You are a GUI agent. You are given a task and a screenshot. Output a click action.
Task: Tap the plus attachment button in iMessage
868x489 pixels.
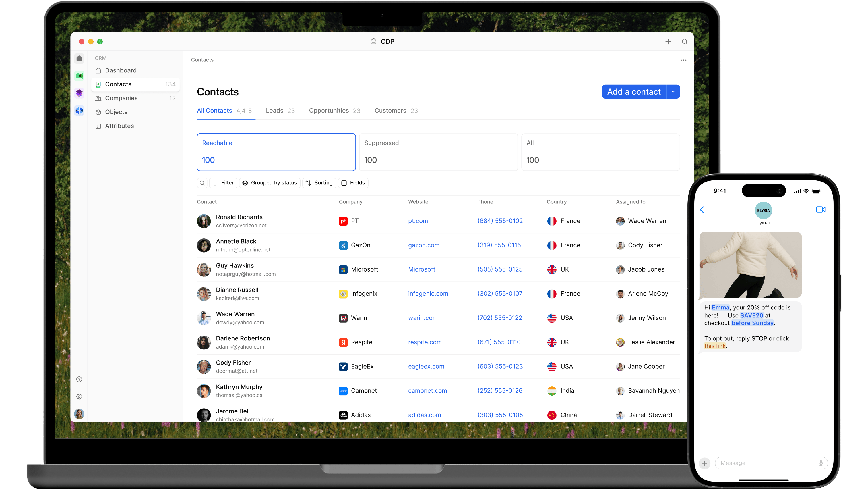pyautogui.click(x=705, y=463)
